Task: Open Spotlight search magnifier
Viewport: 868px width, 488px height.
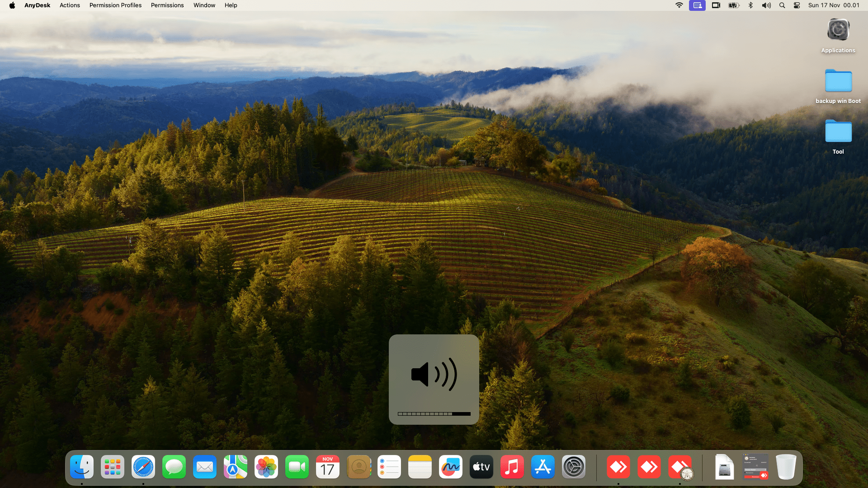Action: coord(782,5)
